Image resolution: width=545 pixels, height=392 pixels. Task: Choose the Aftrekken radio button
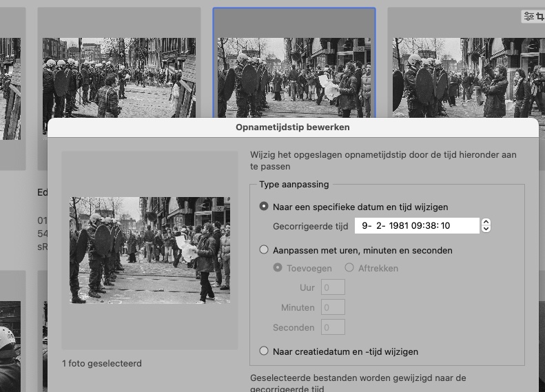tap(349, 268)
